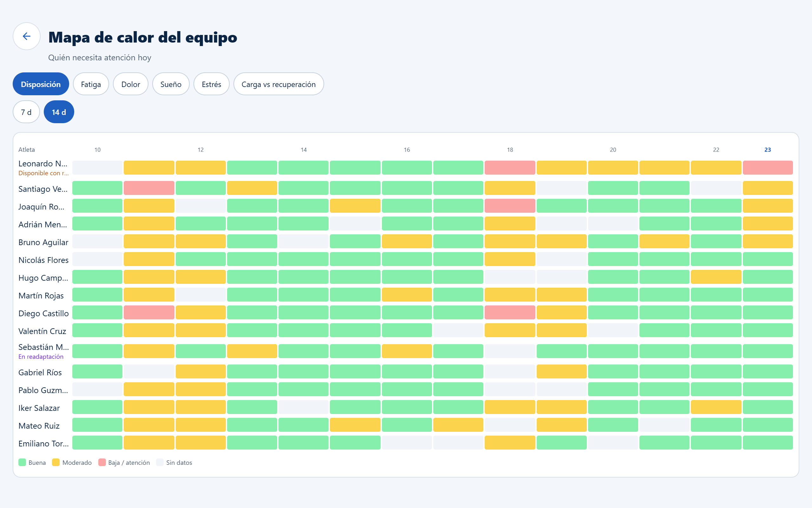812x508 pixels.
Task: Open Nicolás Flores's row
Action: [406, 259]
